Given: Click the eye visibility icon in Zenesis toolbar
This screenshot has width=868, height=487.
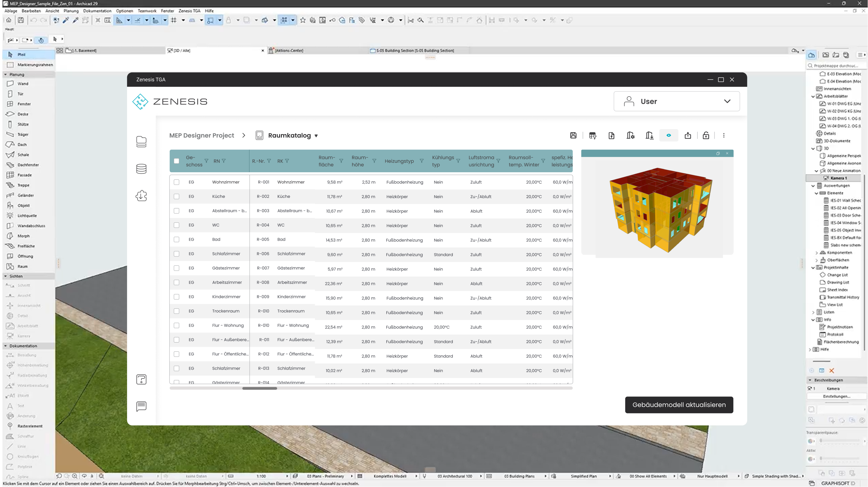Looking at the screenshot, I should tap(669, 135).
